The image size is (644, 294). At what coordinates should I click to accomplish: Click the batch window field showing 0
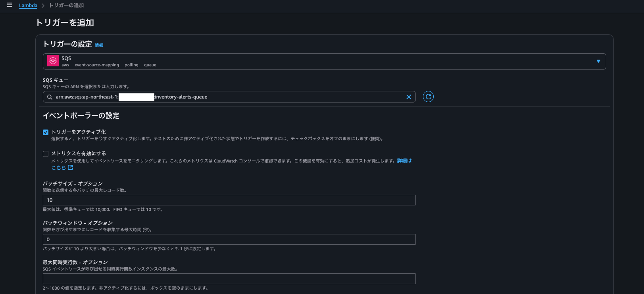click(x=229, y=240)
